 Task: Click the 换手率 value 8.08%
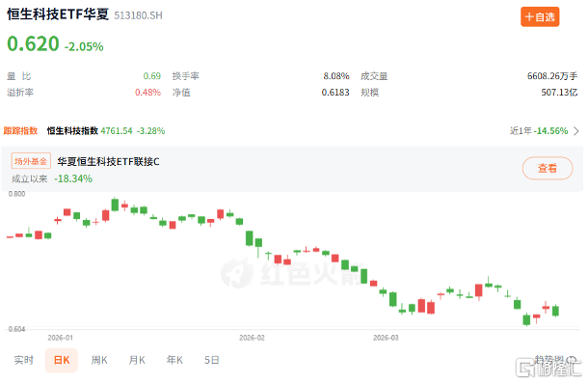click(336, 76)
